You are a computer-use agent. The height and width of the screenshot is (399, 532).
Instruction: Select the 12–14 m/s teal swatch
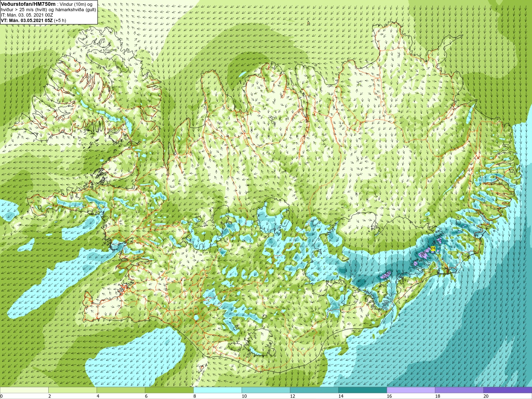314,390
